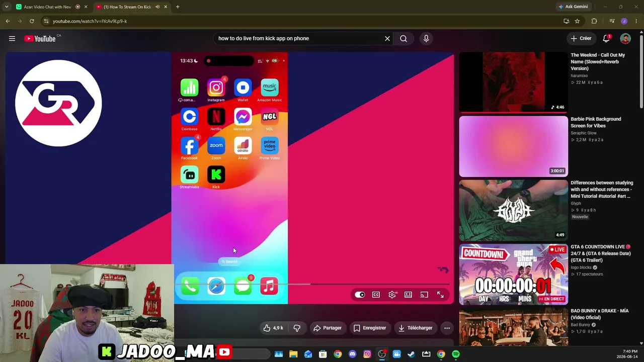Switch the player to theater mode
Screen dimensions: 644x362
point(408,295)
